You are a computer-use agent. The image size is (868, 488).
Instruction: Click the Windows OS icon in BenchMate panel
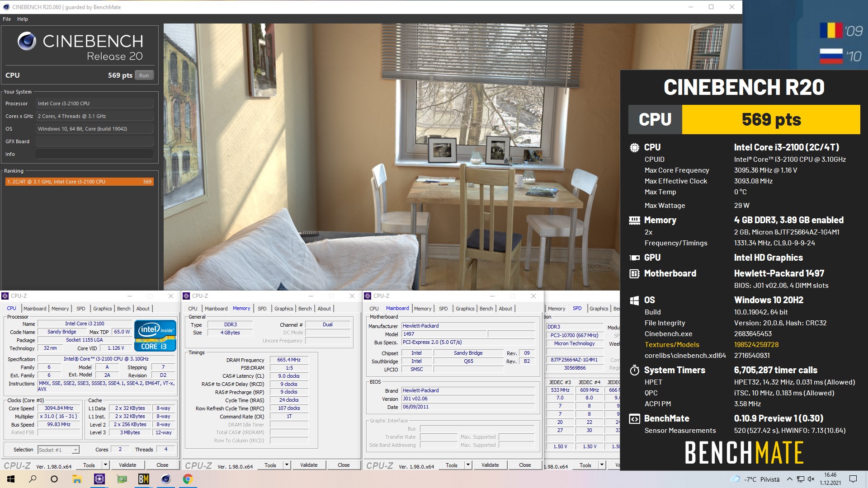pos(634,300)
